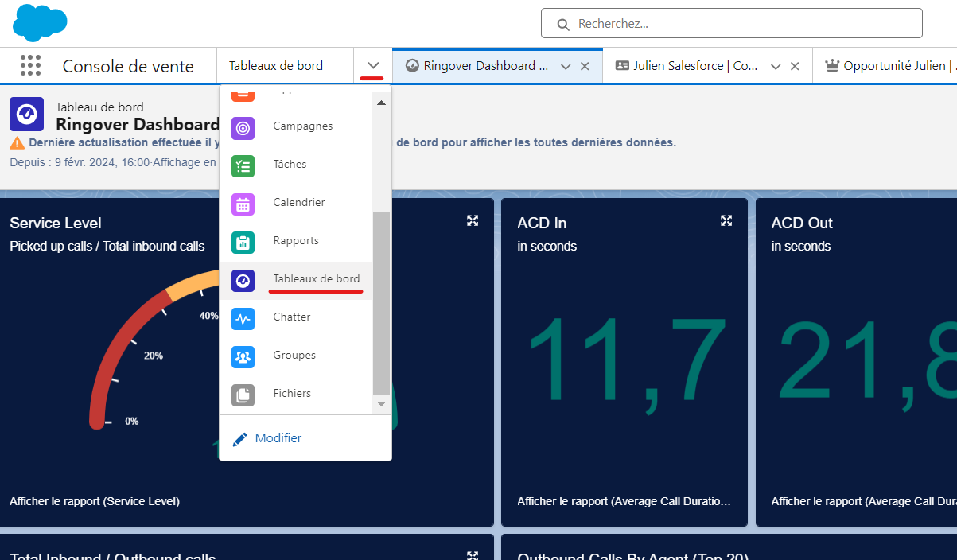Click the Ringover Dashboard page heading
The height and width of the screenshot is (560, 957).
click(x=137, y=125)
